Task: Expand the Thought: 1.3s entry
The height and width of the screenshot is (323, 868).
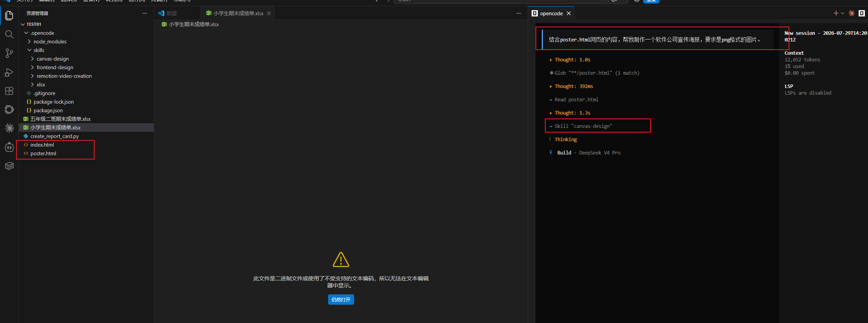Action: coord(570,113)
